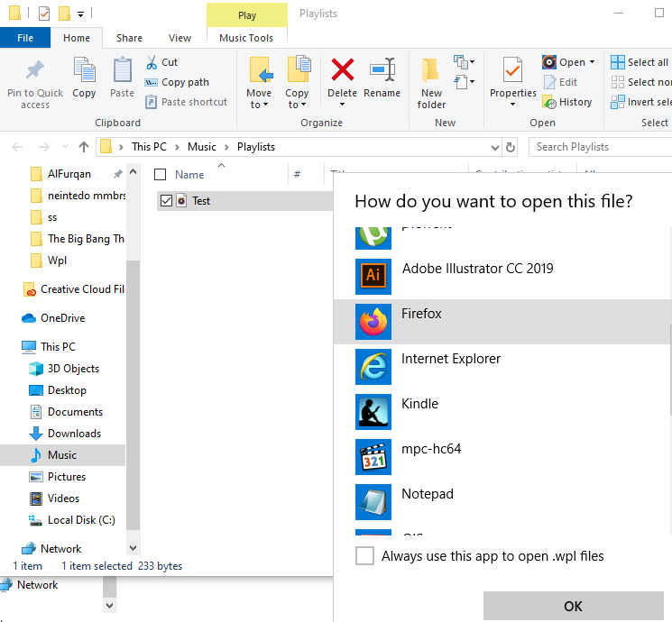672x622 pixels.
Task: Open the New item dropdown
Action: point(465,62)
